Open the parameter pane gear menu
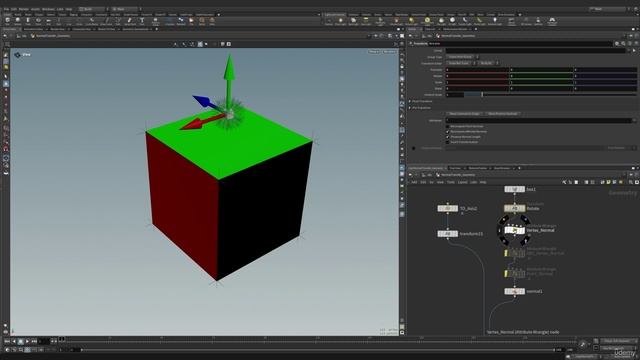Screen dimensions: 640x360 pyautogui.click(x=617, y=43)
